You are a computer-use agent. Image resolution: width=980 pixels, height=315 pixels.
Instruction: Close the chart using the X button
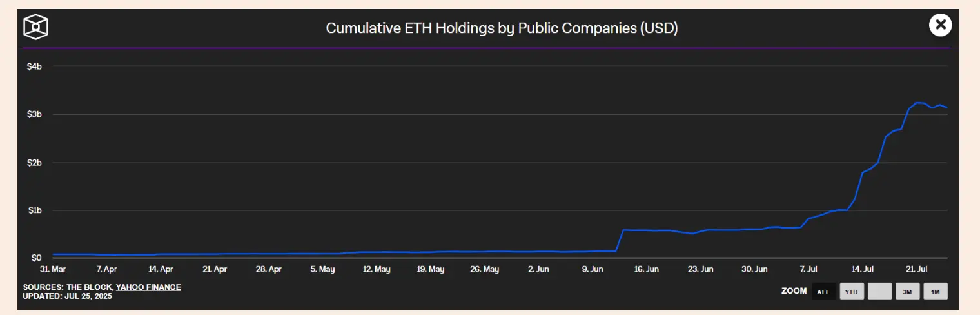point(941,25)
